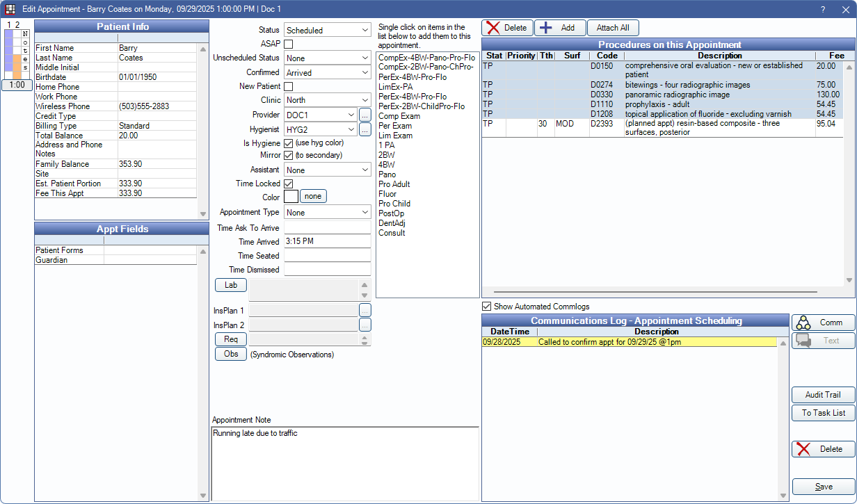Select PostOp in the quick add list
The width and height of the screenshot is (857, 504).
pos(391,213)
